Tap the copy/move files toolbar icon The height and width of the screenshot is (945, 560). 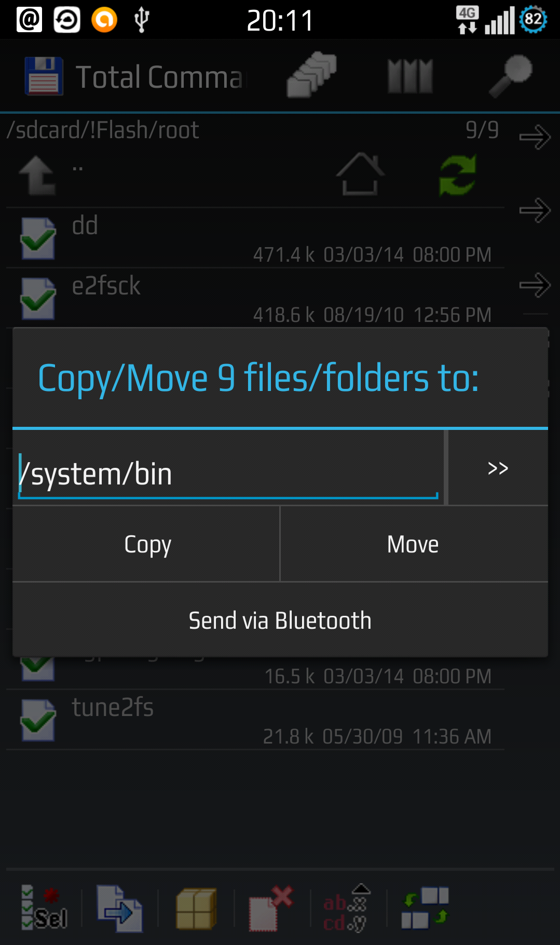[x=119, y=908]
